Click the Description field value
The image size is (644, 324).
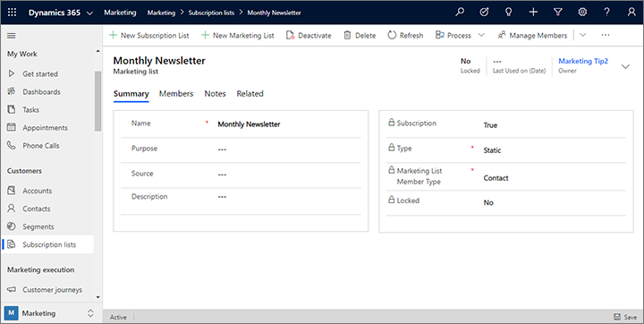click(222, 197)
